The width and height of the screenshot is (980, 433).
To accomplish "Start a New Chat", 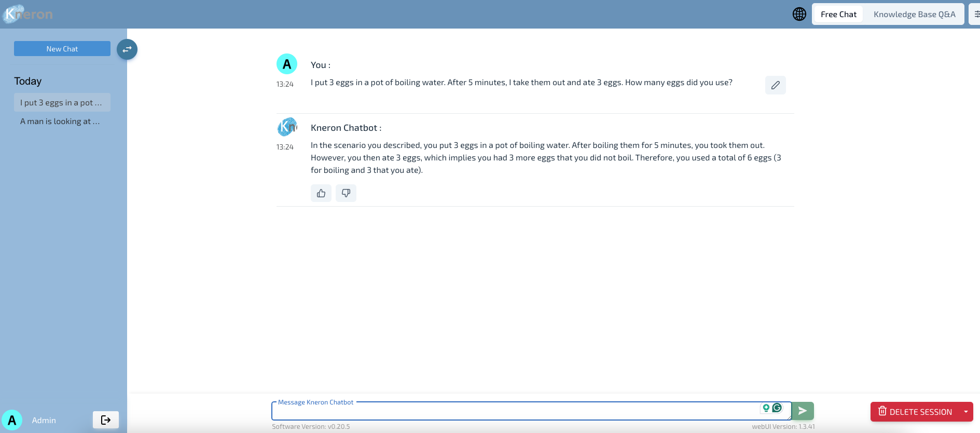I will pyautogui.click(x=62, y=49).
